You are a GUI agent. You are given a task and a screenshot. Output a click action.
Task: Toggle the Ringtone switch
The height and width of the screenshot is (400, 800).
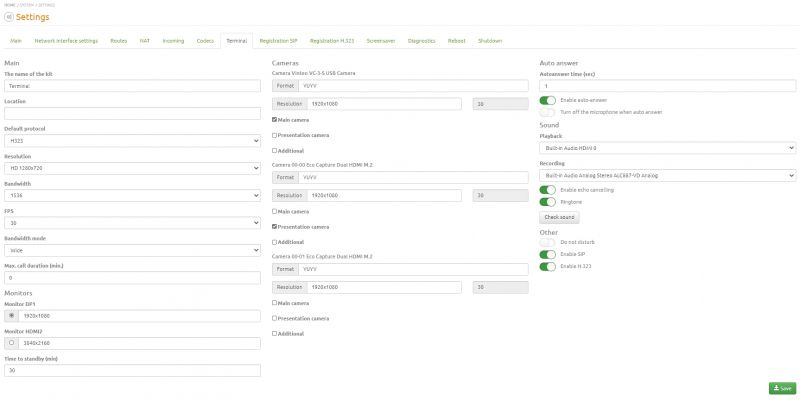coord(547,202)
